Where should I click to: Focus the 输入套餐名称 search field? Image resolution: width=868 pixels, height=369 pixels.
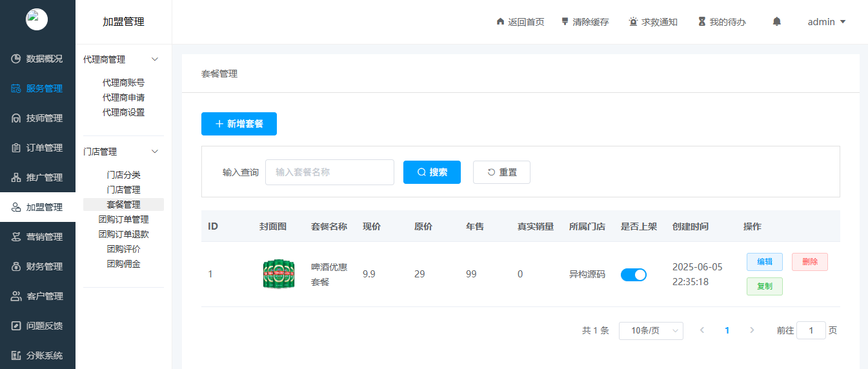click(329, 172)
